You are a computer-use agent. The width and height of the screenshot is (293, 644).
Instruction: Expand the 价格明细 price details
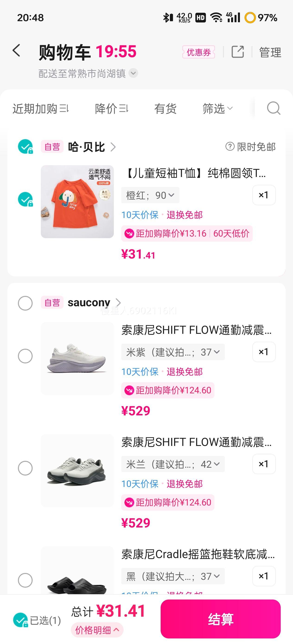[97, 630]
